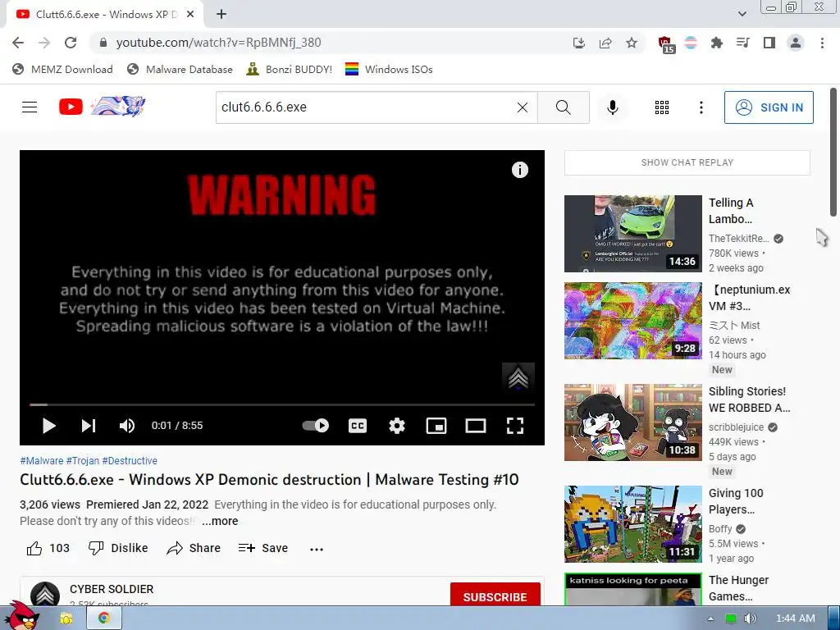This screenshot has width=840, height=630.
Task: Open player settings gear
Action: click(397, 426)
